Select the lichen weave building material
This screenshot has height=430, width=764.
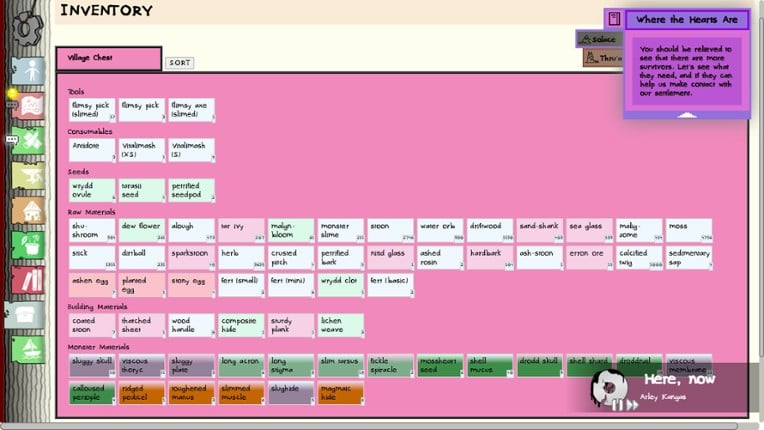(340, 325)
